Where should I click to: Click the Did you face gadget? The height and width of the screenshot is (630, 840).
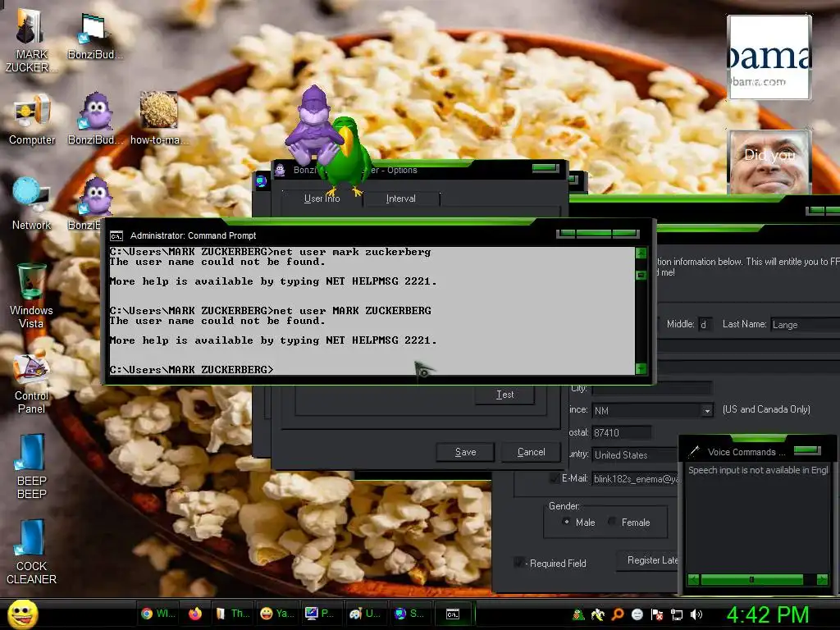(x=769, y=162)
